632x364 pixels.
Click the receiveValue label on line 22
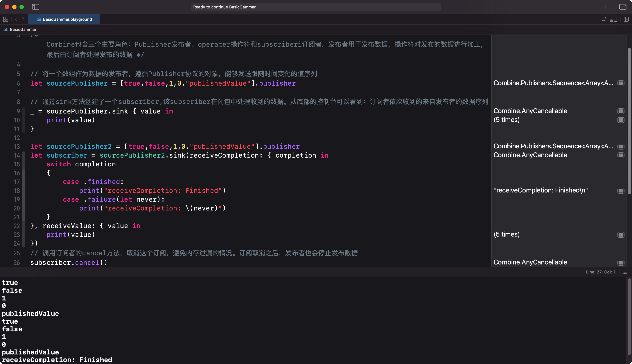[67, 226]
